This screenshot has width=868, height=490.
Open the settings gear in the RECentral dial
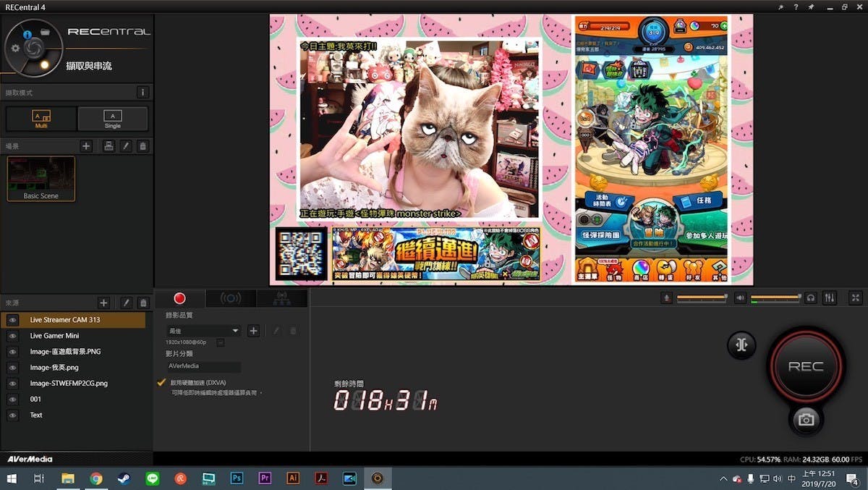tap(16, 48)
